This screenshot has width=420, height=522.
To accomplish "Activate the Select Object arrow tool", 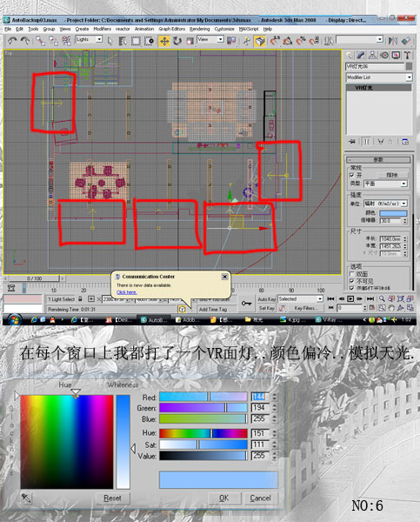I will pos(110,41).
